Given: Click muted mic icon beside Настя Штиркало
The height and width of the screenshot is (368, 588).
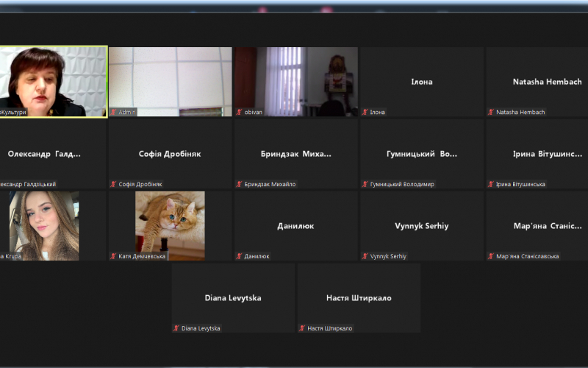Looking at the screenshot, I should [x=302, y=328].
